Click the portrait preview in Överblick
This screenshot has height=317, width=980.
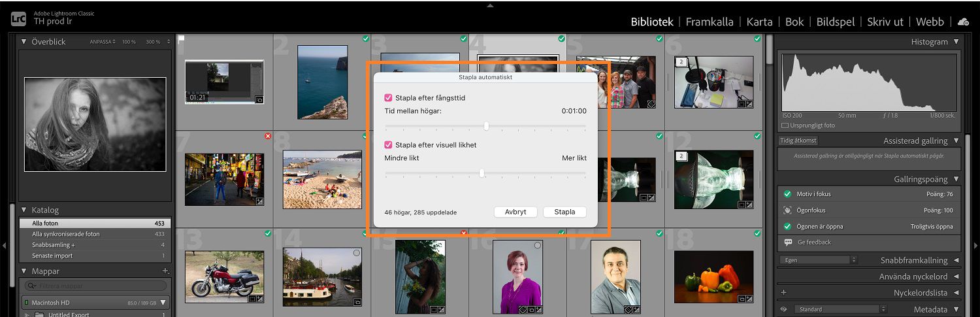[x=95, y=124]
